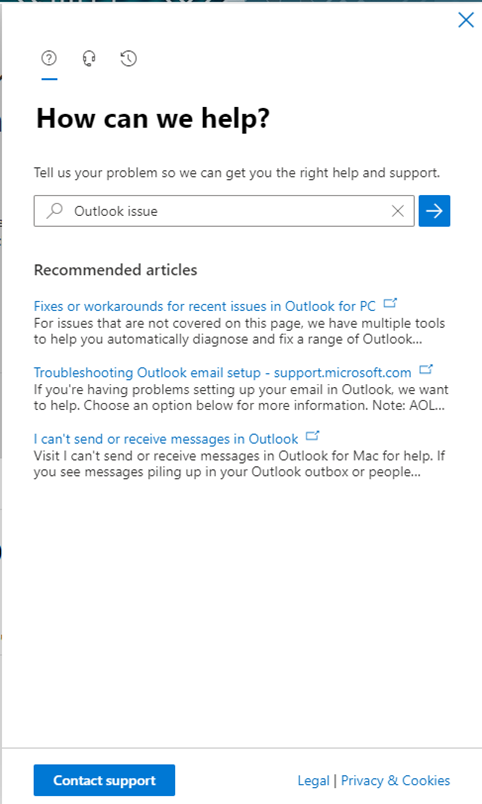Submit search with the blue arrow button
The height and width of the screenshot is (804, 482).
[434, 211]
